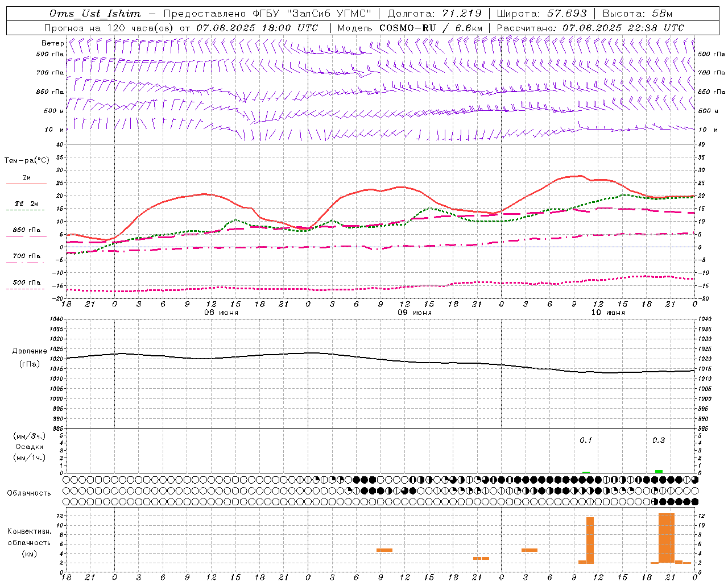Click the Ветер wind panel label

tap(52, 43)
